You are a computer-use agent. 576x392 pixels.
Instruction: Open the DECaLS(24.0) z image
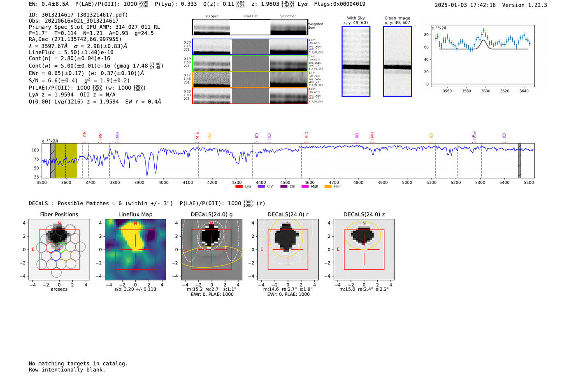(364, 249)
